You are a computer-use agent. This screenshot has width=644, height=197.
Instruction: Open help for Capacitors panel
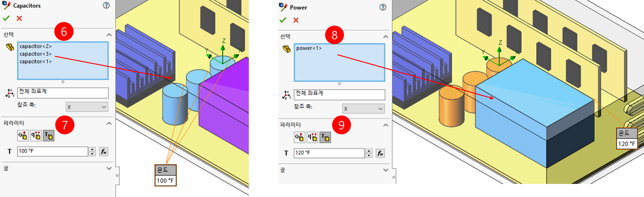pyautogui.click(x=106, y=5)
